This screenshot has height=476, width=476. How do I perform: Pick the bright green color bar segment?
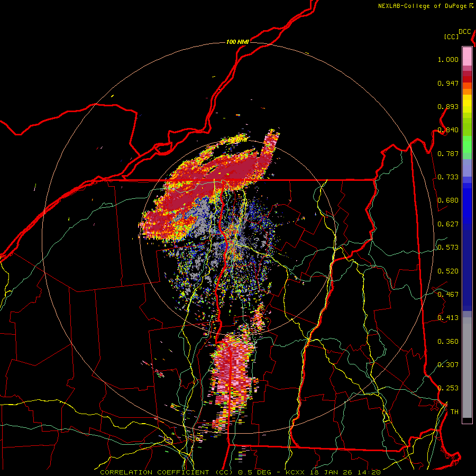(467, 144)
